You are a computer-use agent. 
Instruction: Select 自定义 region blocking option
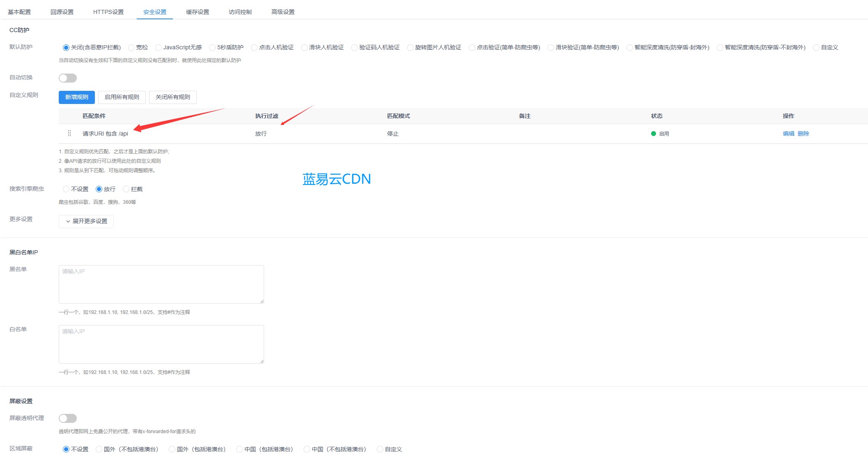(x=380, y=449)
